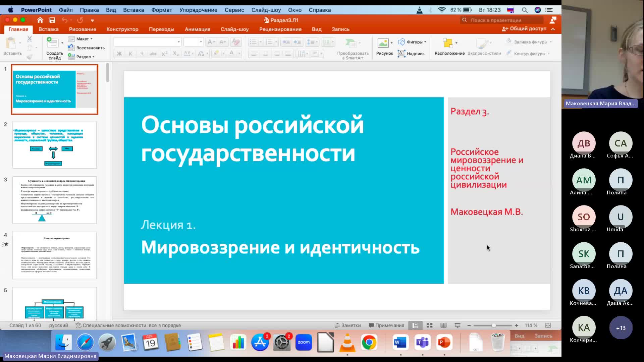The image size is (644, 362).
Task: Open Zoom app in the Dock
Action: [x=304, y=343]
